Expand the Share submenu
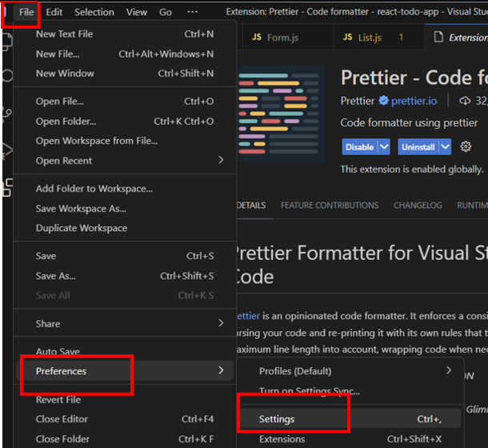The height and width of the screenshot is (448, 488). click(125, 323)
